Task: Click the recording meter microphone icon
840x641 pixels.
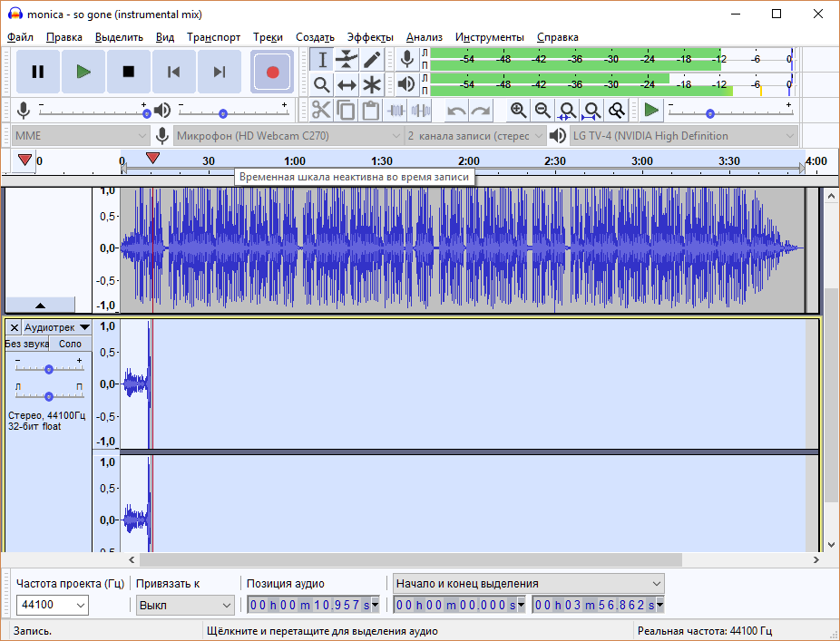Action: (x=407, y=59)
